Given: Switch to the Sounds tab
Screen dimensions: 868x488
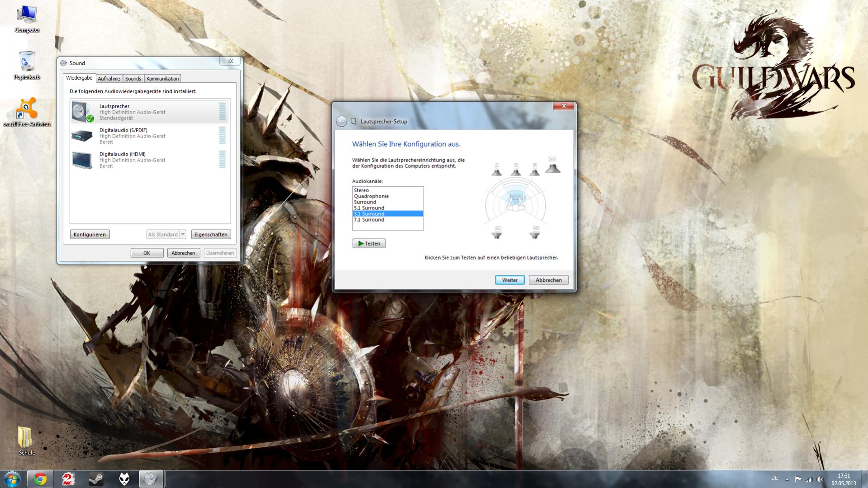Looking at the screenshot, I should tap(133, 79).
